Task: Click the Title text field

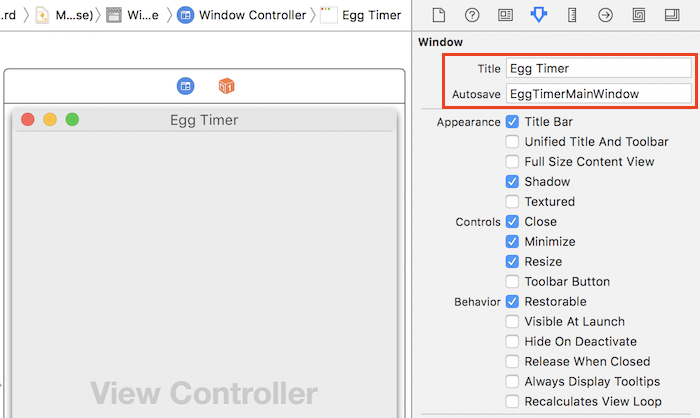Action: [x=598, y=69]
